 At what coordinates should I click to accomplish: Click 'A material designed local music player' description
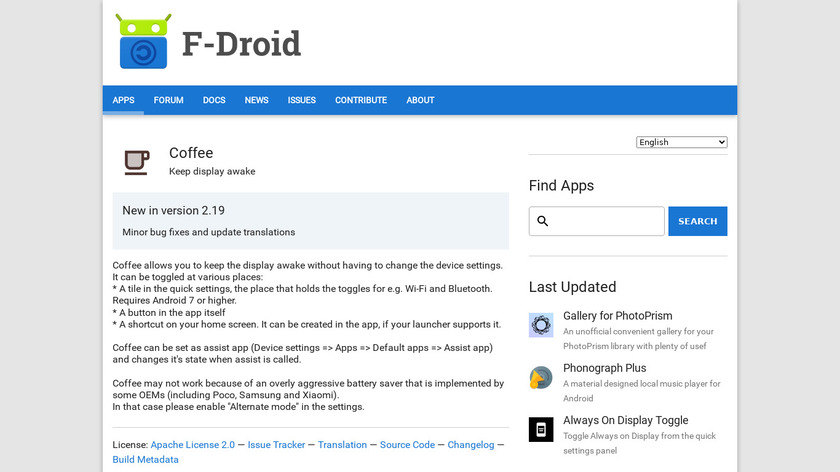(642, 391)
